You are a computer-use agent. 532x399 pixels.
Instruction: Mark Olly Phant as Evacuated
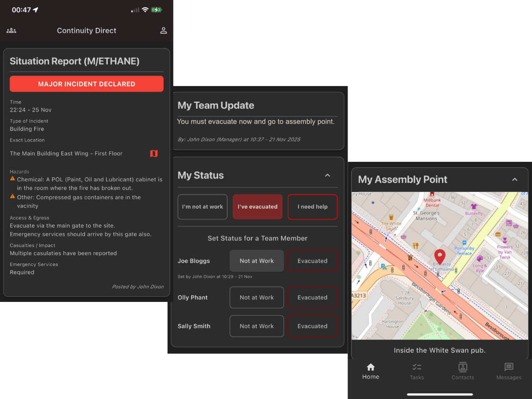(x=313, y=297)
